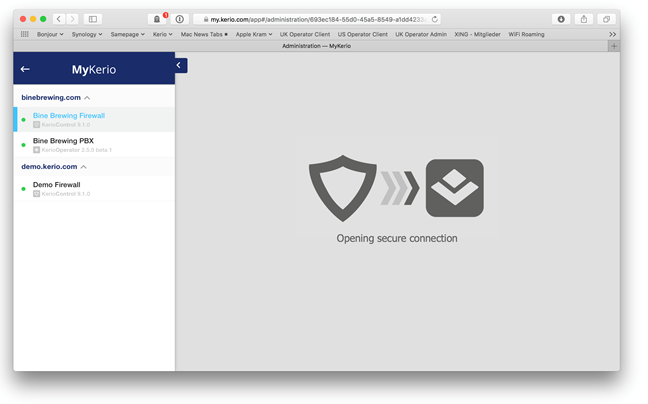Open the Kerio bookmarks dropdown
Image resolution: width=648 pixels, height=404 pixels.
tap(162, 34)
